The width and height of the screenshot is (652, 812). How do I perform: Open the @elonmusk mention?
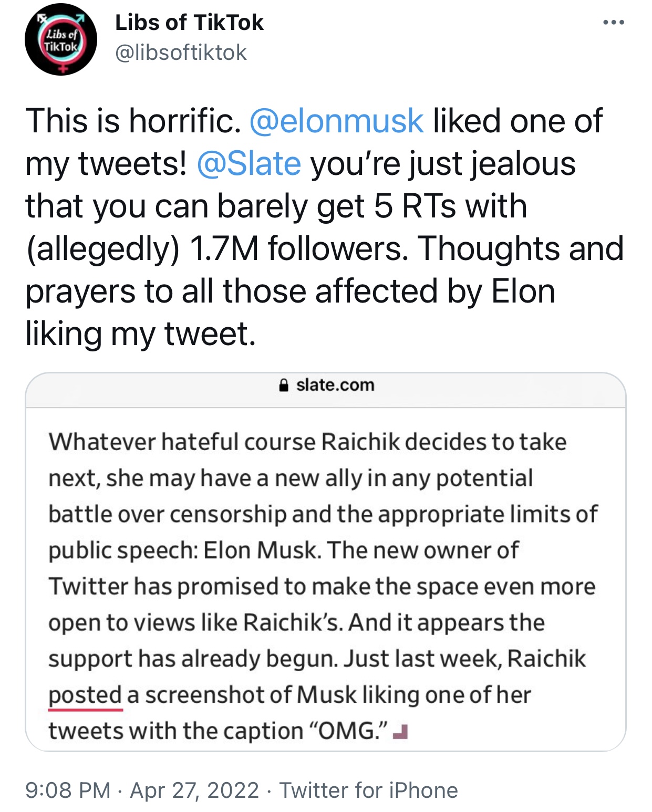336,121
